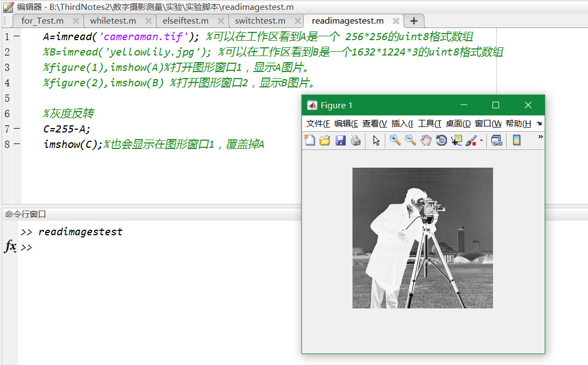Expand hidden figure toolbar items chevron
588x365 pixels.
[x=540, y=137]
